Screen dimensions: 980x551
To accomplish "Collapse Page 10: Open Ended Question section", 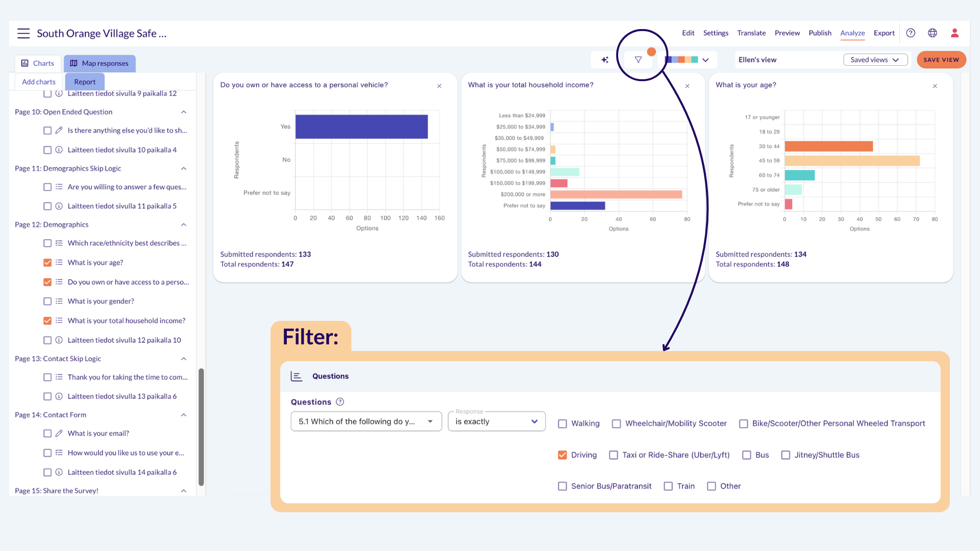I will tap(184, 112).
